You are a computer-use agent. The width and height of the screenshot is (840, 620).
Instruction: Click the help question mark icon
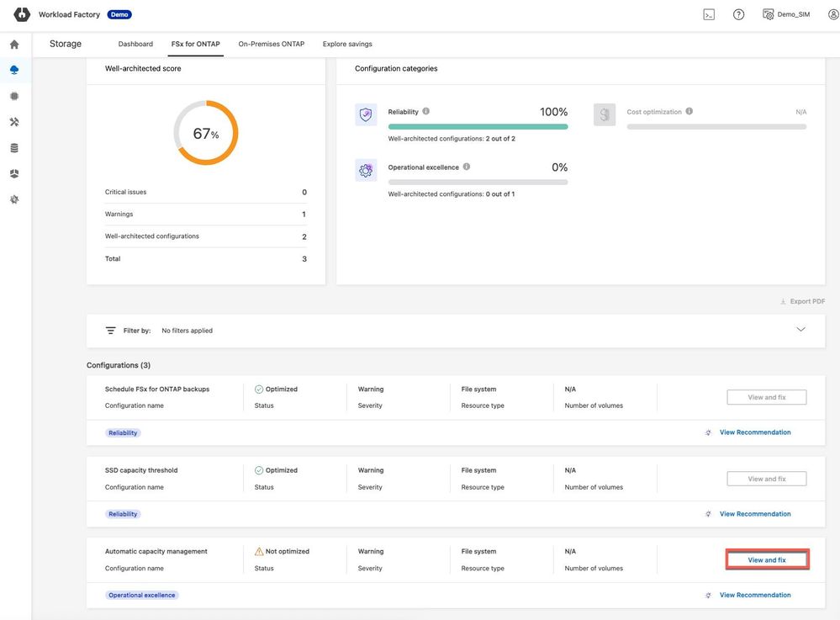click(x=738, y=14)
